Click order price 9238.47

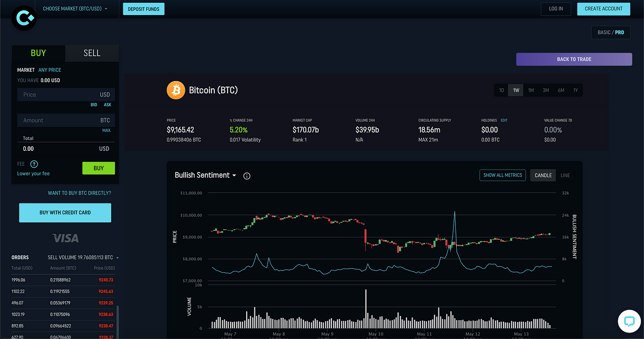point(105,326)
